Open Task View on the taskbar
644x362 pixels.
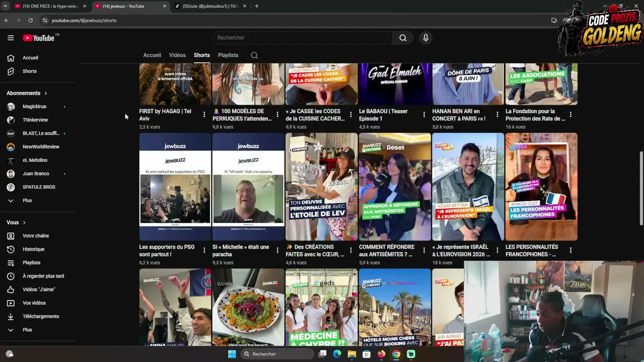(x=323, y=354)
